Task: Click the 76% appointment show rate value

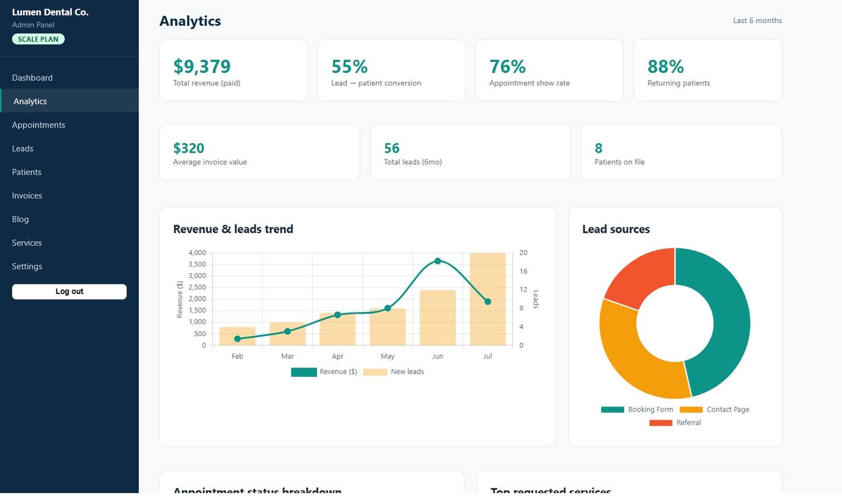Action: coord(508,66)
